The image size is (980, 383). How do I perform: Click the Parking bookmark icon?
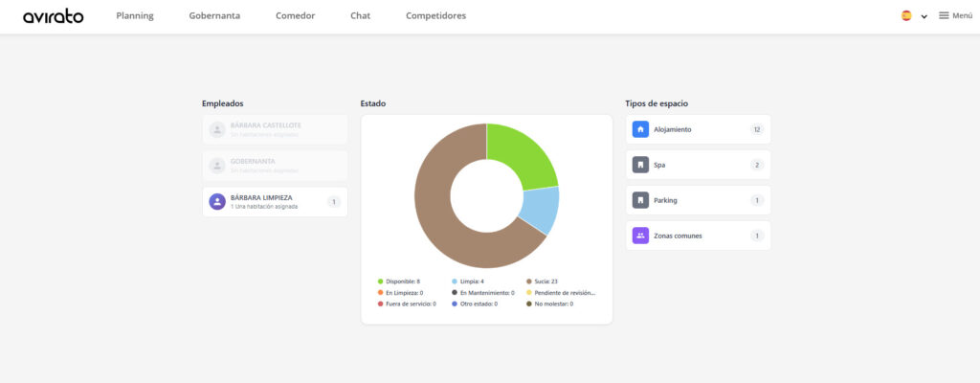pos(640,200)
